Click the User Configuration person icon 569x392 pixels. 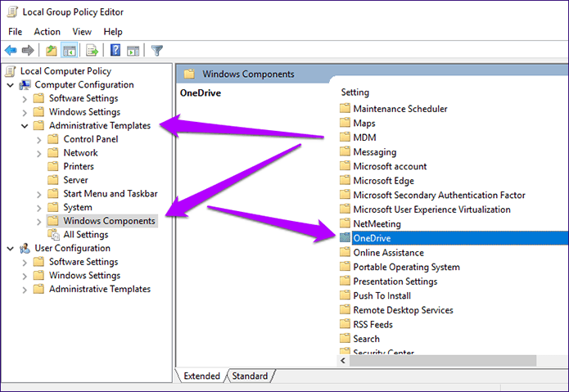25,249
